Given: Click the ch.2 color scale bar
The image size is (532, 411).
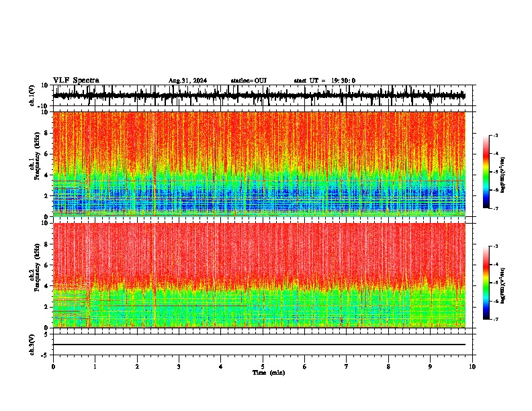Looking at the screenshot, I should pos(486,283).
